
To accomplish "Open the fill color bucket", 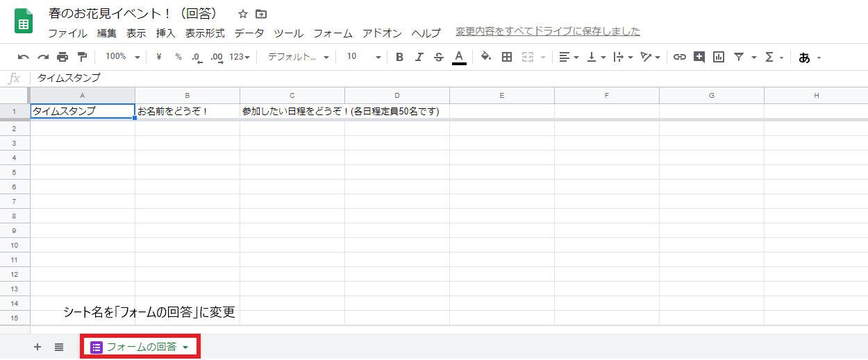I will 486,57.
